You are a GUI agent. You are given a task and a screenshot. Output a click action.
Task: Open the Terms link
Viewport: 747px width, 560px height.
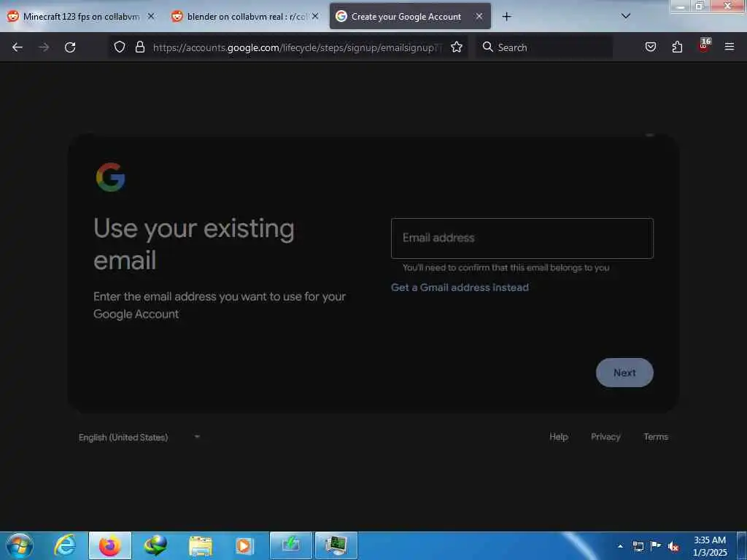click(656, 437)
